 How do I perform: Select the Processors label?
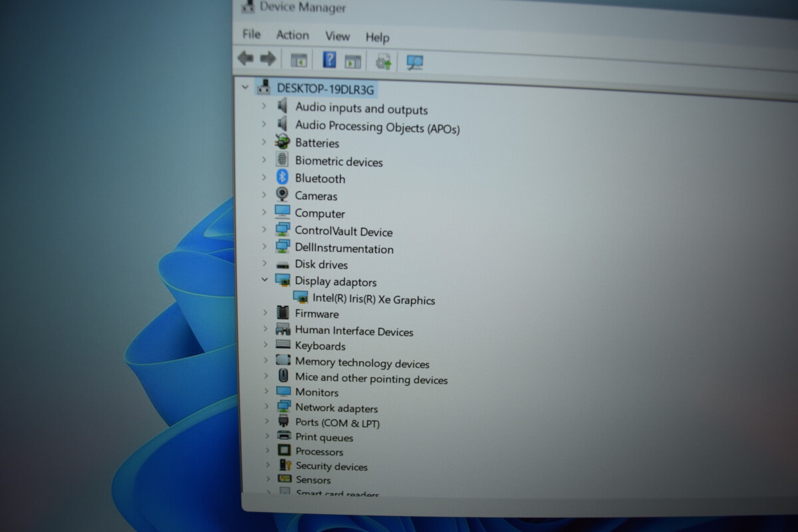point(320,452)
